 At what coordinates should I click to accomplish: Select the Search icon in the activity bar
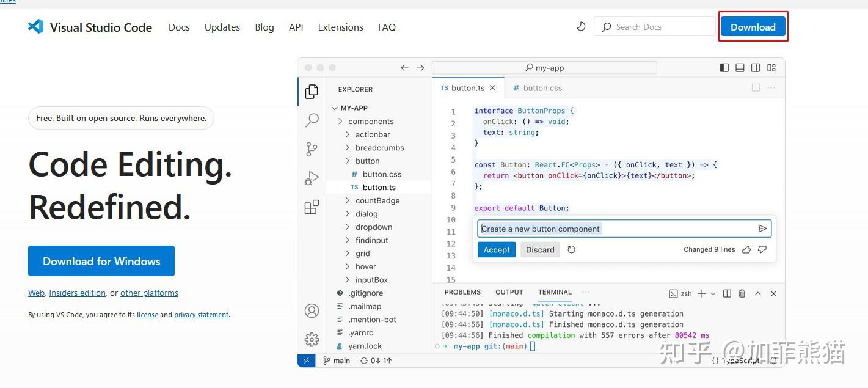(312, 120)
